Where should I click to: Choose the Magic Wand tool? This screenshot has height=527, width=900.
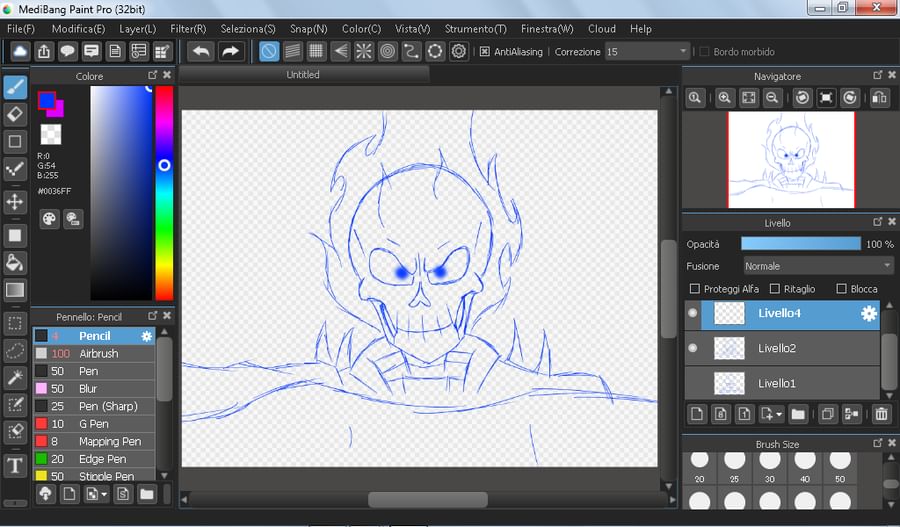pyautogui.click(x=15, y=378)
